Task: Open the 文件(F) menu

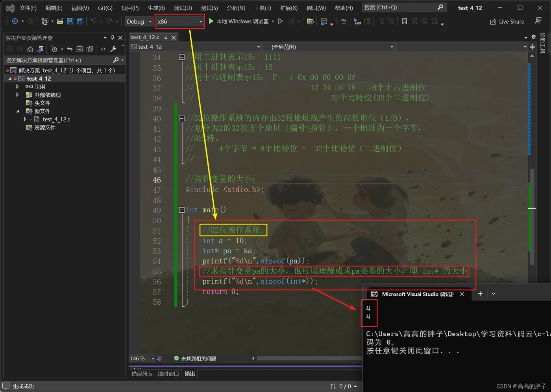Action: 28,8
